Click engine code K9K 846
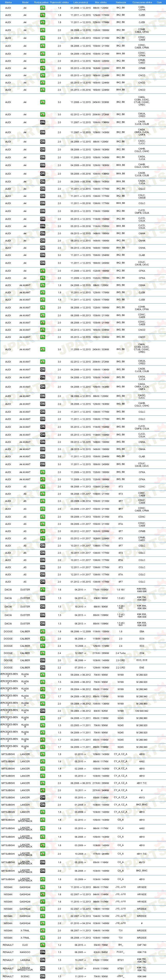Screen dimensions: 166x980 point(142,976)
